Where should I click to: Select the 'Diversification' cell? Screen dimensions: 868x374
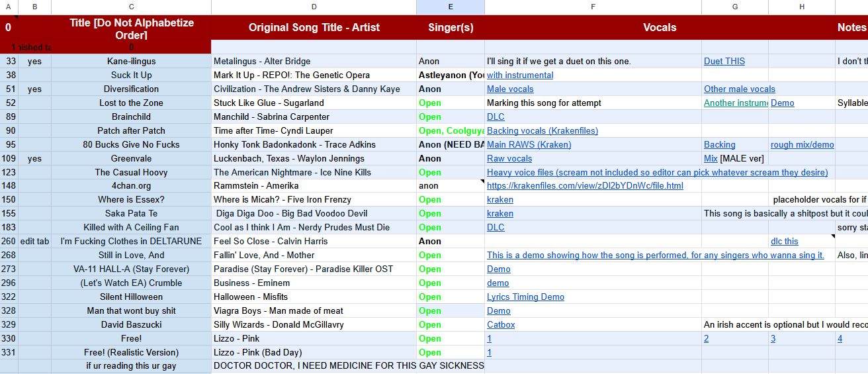(x=132, y=89)
